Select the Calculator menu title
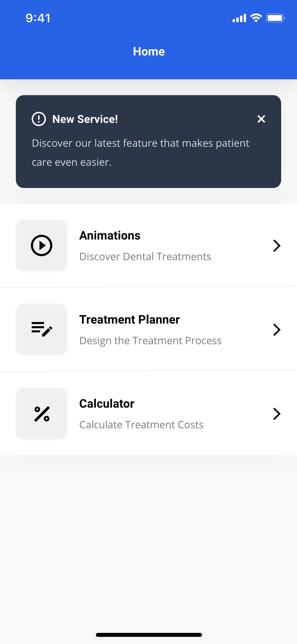The height and width of the screenshot is (644, 297). (107, 403)
